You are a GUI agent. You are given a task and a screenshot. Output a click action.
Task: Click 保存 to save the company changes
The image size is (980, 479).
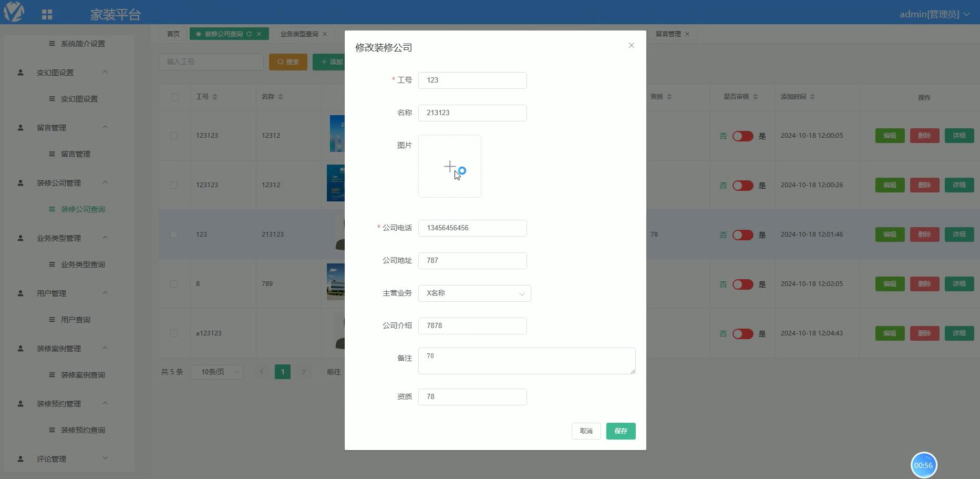tap(621, 431)
